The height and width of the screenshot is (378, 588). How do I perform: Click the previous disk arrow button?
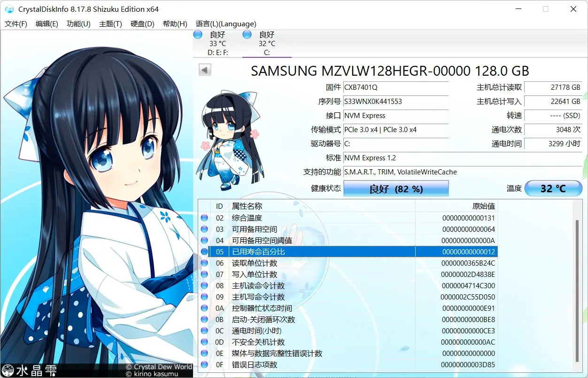pyautogui.click(x=205, y=70)
